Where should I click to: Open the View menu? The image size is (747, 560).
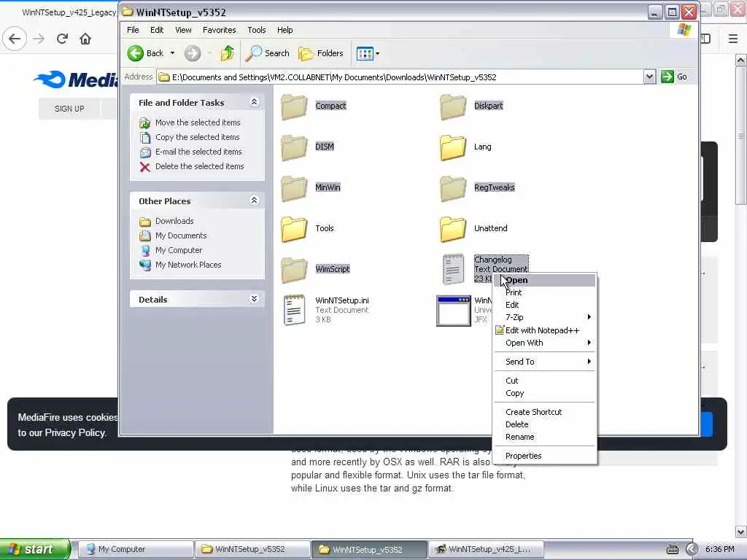coord(183,30)
